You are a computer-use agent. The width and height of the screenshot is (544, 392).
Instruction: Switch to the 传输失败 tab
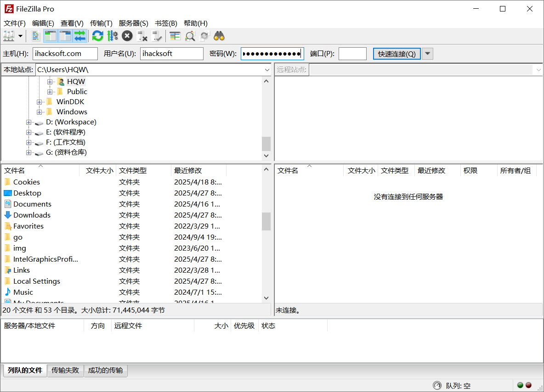click(65, 370)
